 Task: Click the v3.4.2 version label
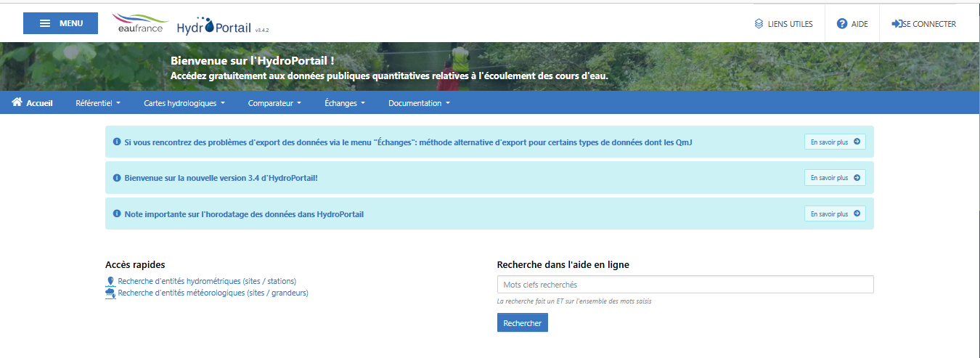(x=262, y=30)
